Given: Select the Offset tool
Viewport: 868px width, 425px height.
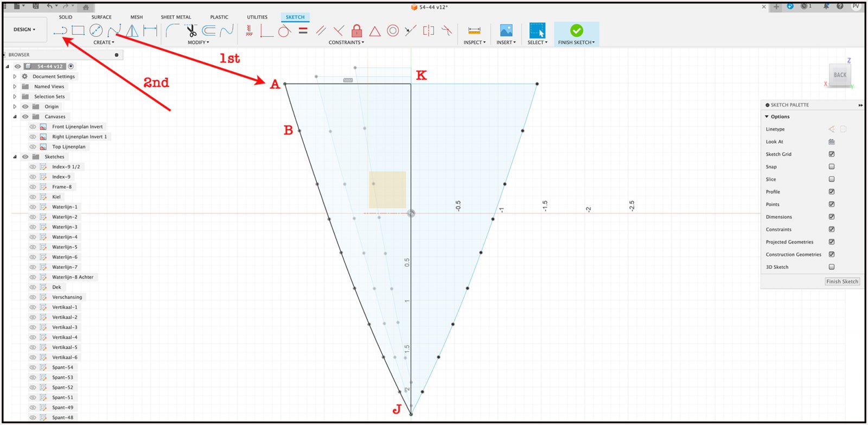Looking at the screenshot, I should (x=209, y=30).
